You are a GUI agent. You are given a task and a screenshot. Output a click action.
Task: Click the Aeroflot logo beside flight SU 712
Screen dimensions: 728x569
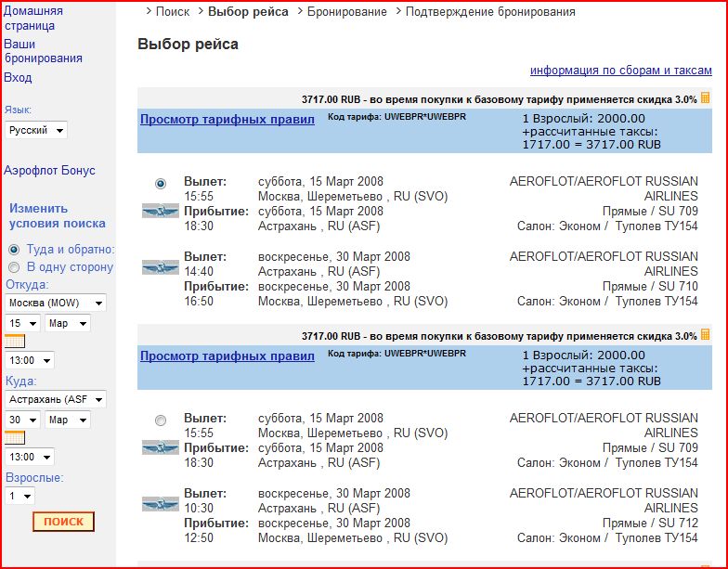pos(160,504)
